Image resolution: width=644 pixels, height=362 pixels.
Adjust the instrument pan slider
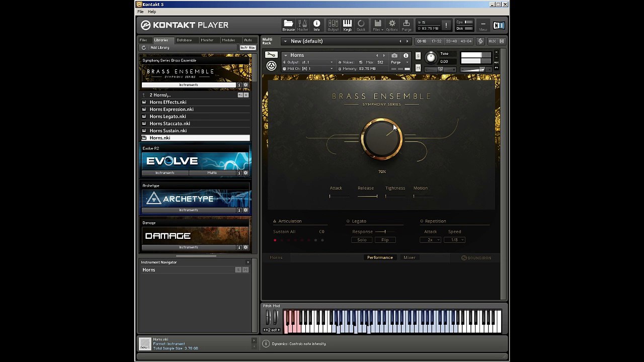[x=440, y=69]
